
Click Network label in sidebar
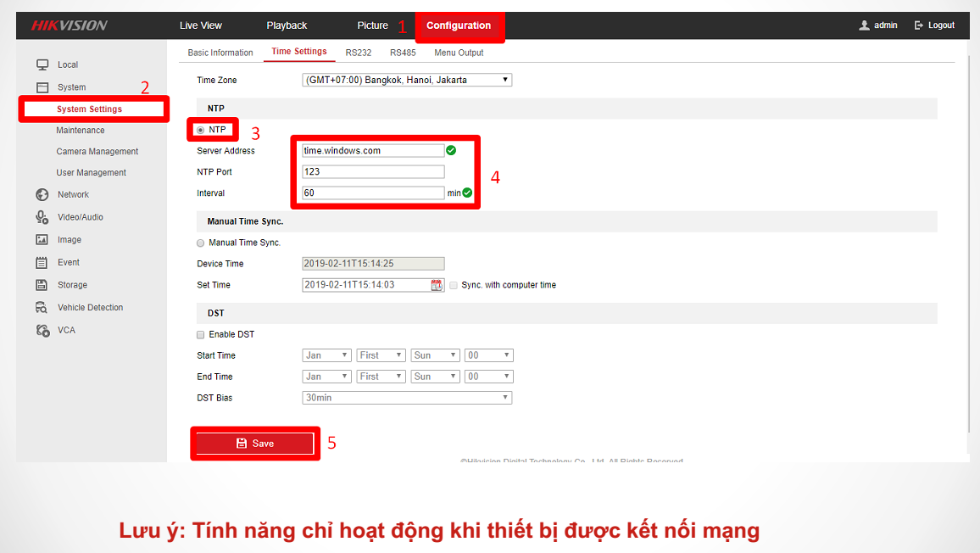(73, 194)
